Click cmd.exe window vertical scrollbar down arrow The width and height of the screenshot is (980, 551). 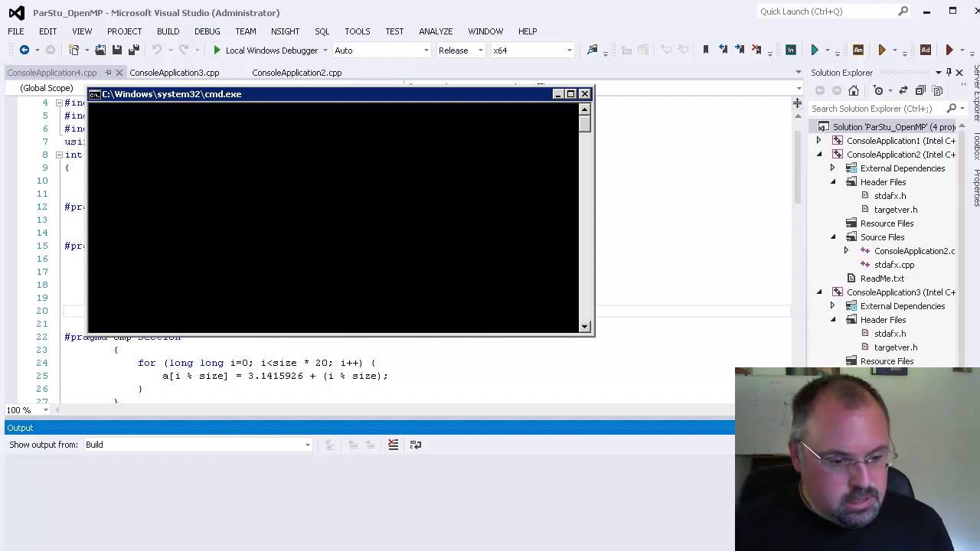[585, 327]
